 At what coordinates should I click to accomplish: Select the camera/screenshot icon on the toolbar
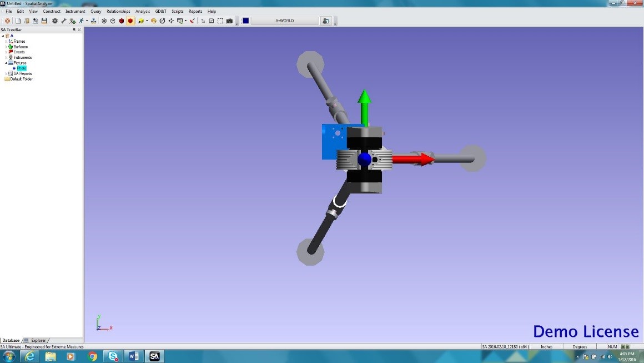pos(228,21)
